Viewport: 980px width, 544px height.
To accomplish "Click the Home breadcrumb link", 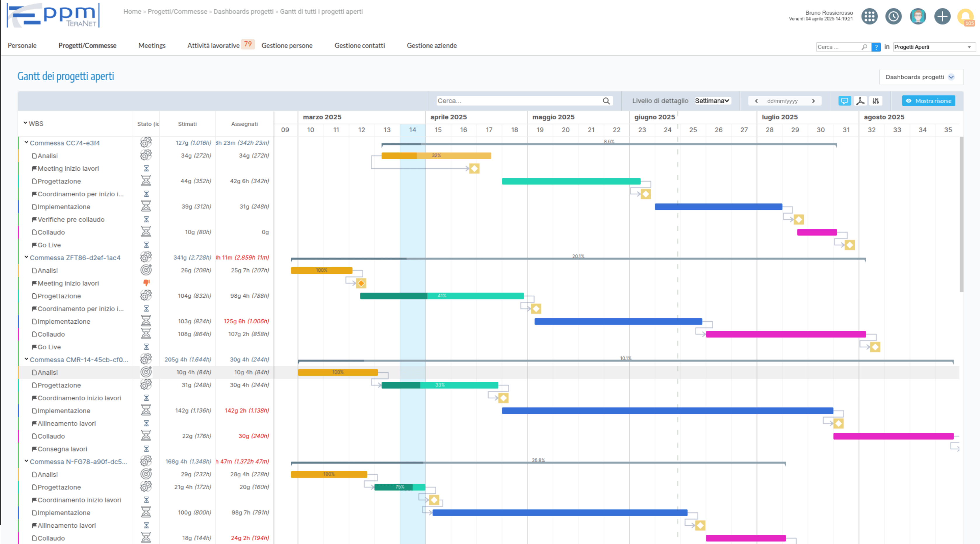I will click(132, 11).
